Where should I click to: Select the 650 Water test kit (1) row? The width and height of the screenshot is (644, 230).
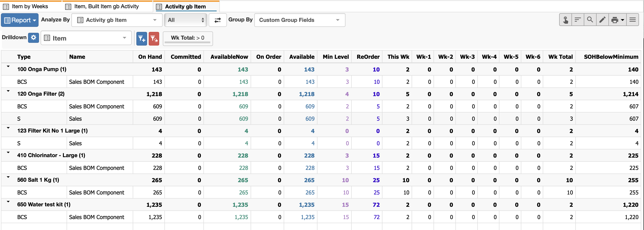[x=321, y=204]
